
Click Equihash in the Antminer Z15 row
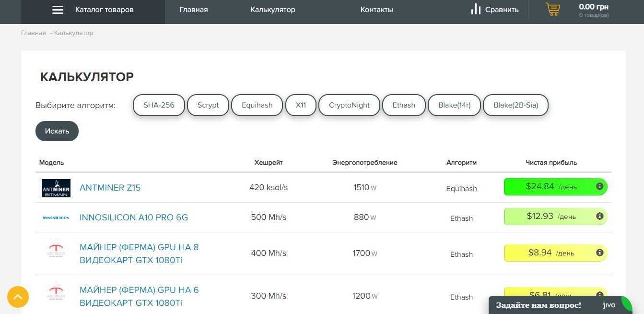pos(461,189)
